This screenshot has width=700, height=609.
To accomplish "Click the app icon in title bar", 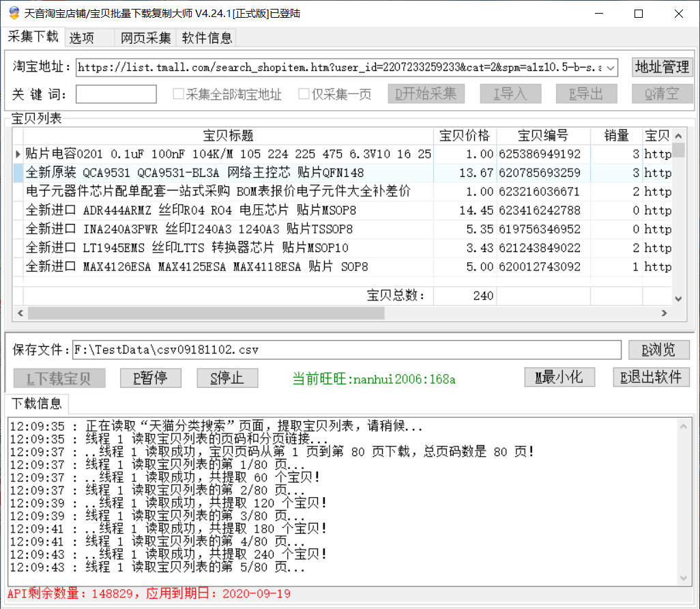I will (x=12, y=13).
